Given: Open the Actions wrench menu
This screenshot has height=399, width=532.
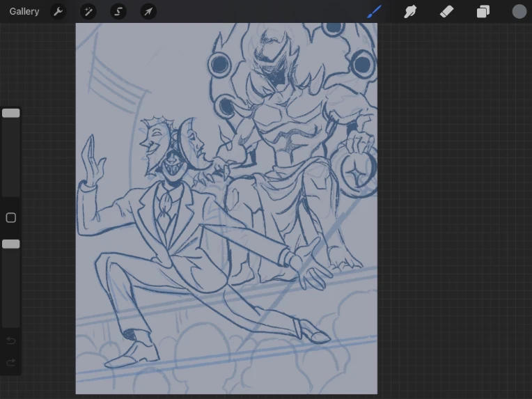Looking at the screenshot, I should point(58,12).
